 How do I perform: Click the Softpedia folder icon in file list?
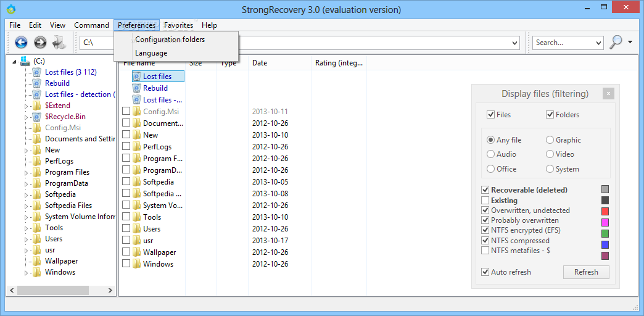point(137,182)
